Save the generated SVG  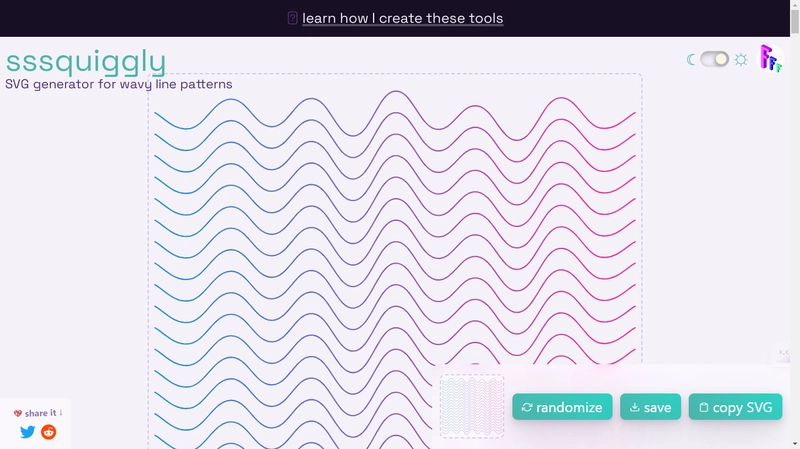651,407
